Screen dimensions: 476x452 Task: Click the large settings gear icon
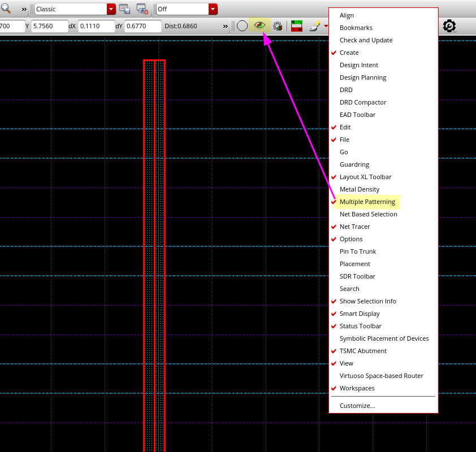pyautogui.click(x=449, y=26)
